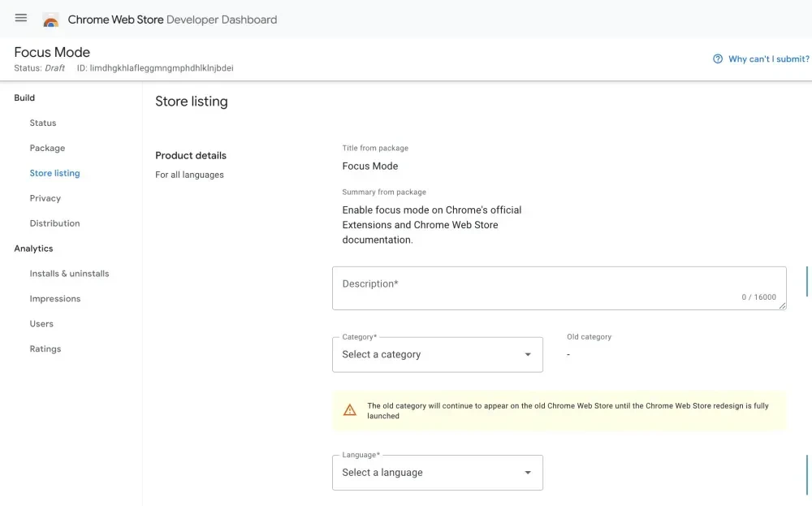The image size is (812, 506).
Task: Click 'Select a category' placeholder text
Action: point(381,355)
